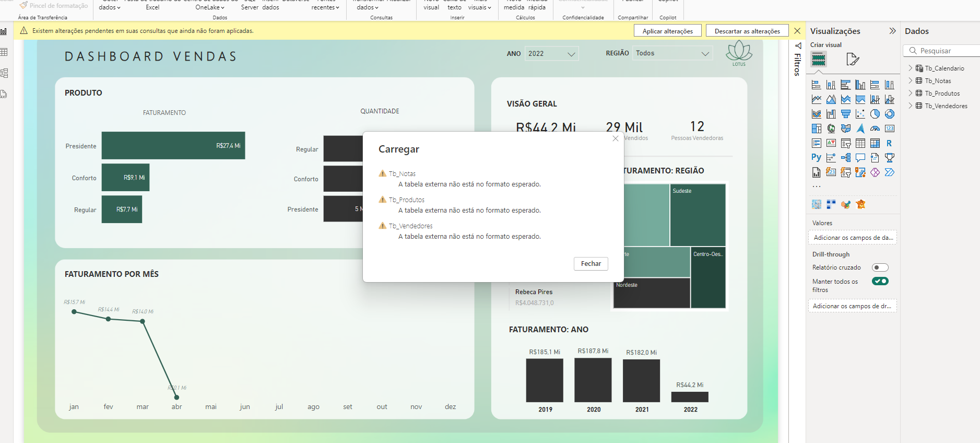Viewport: 980px width, 443px height.
Task: Choose the gauge visual
Action: pos(875,129)
